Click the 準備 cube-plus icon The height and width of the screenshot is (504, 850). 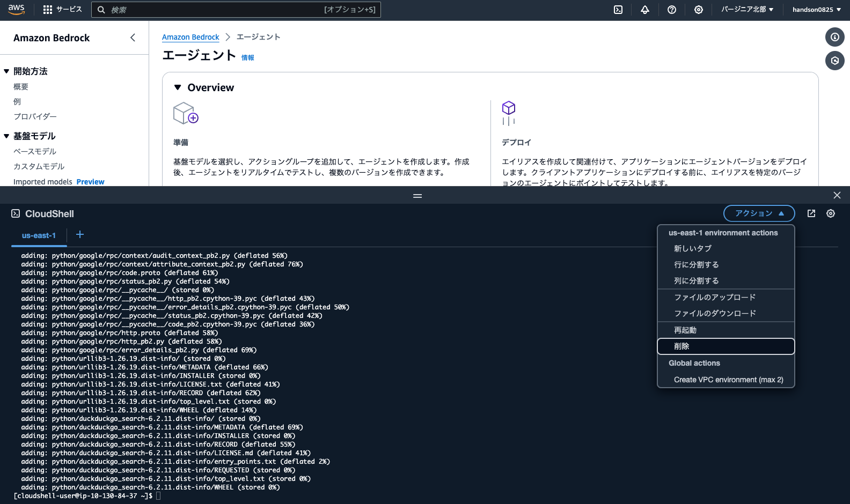point(186,113)
